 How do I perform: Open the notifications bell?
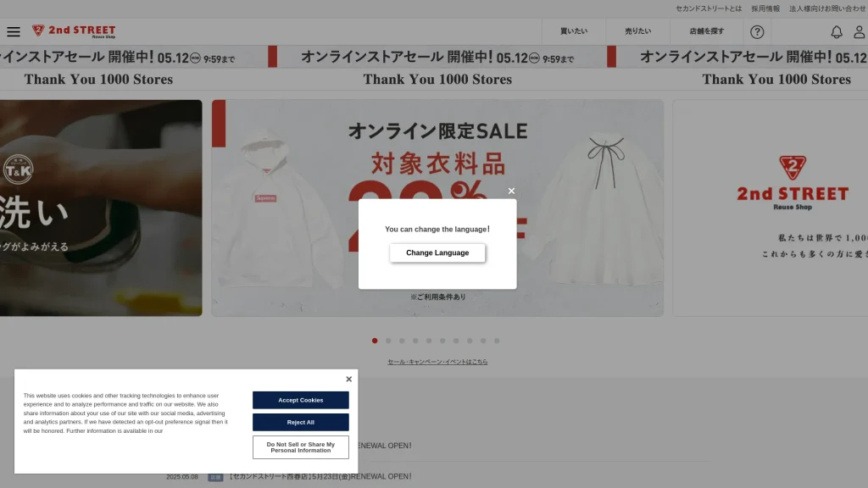coord(837,31)
